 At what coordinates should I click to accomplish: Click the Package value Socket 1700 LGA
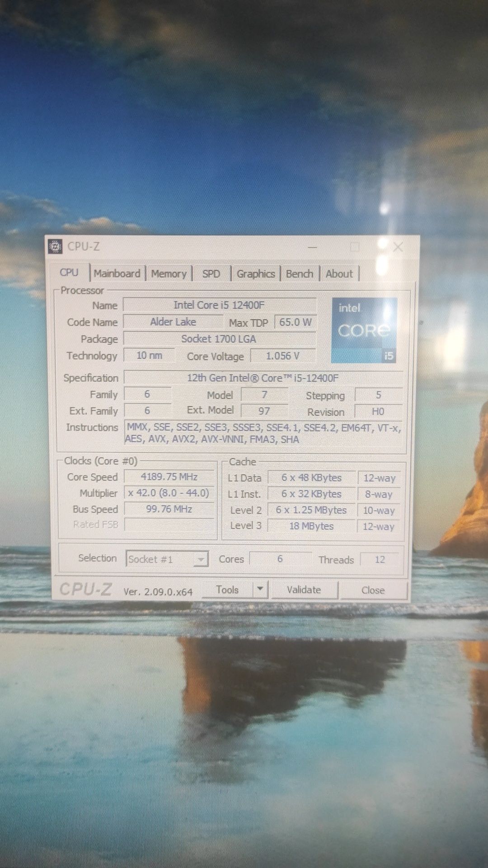(219, 339)
